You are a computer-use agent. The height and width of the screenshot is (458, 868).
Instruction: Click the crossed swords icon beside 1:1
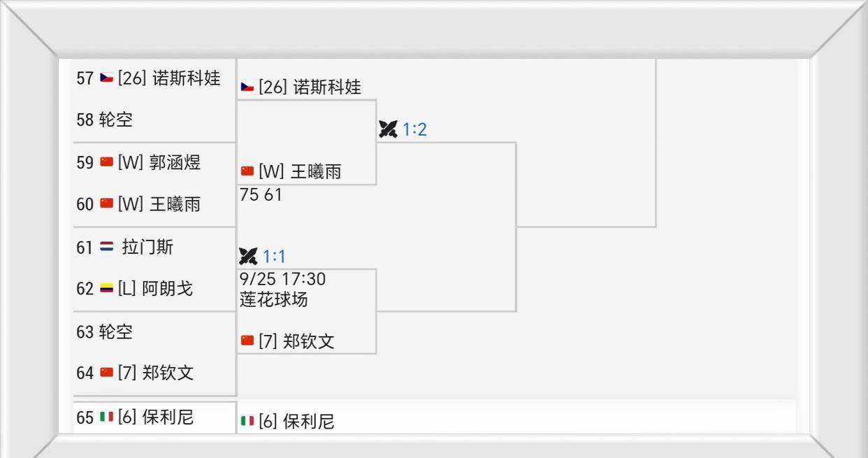pyautogui.click(x=248, y=256)
